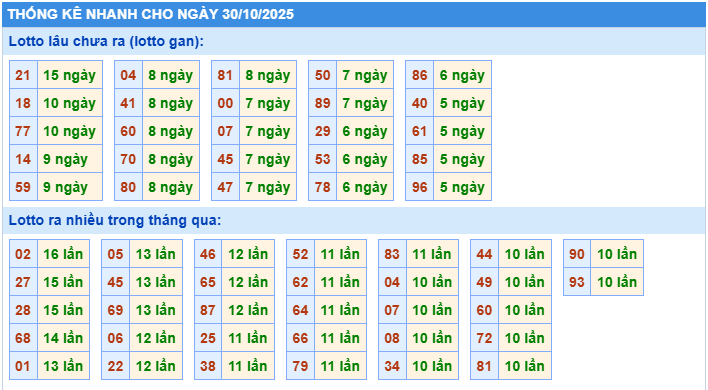Select number 81 with 8 ngày

[x=225, y=75]
